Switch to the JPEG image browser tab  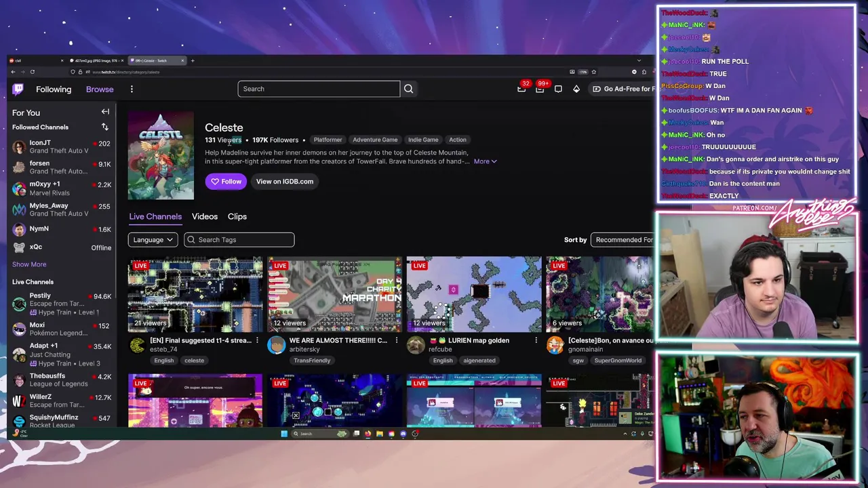(x=96, y=60)
